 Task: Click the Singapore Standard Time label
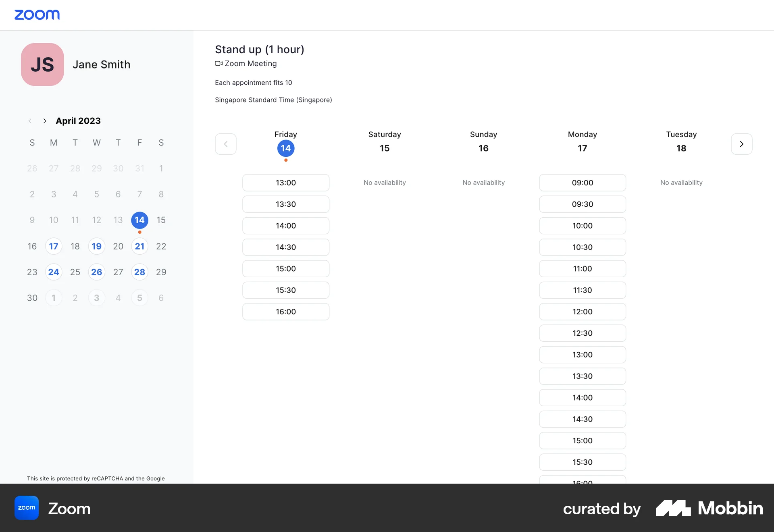click(273, 100)
